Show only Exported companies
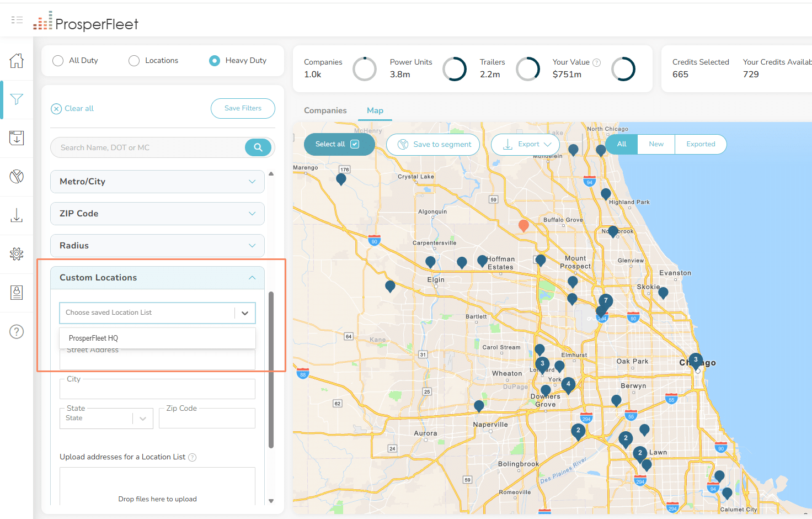This screenshot has width=812, height=519. 701,144
